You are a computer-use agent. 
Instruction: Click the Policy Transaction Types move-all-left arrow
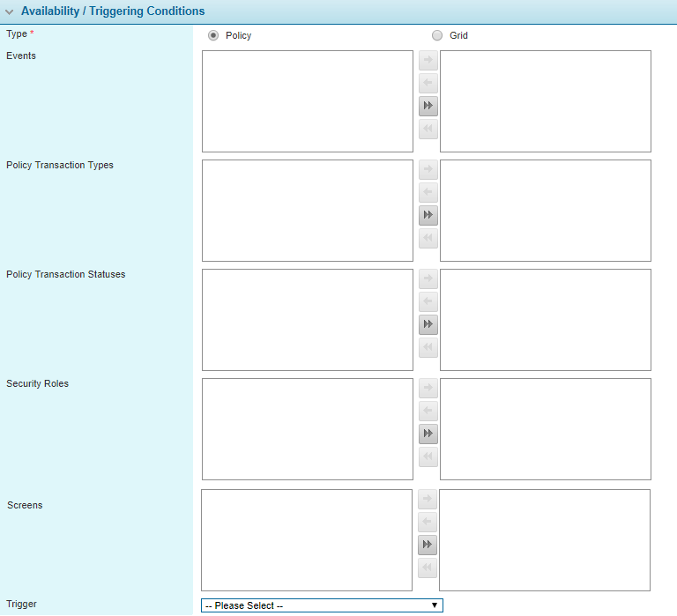(428, 239)
